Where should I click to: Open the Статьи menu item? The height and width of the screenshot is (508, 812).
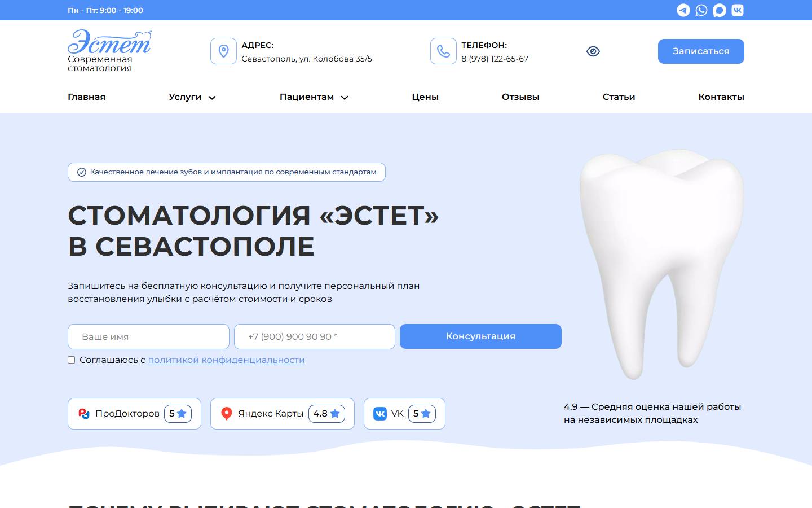[x=619, y=97]
